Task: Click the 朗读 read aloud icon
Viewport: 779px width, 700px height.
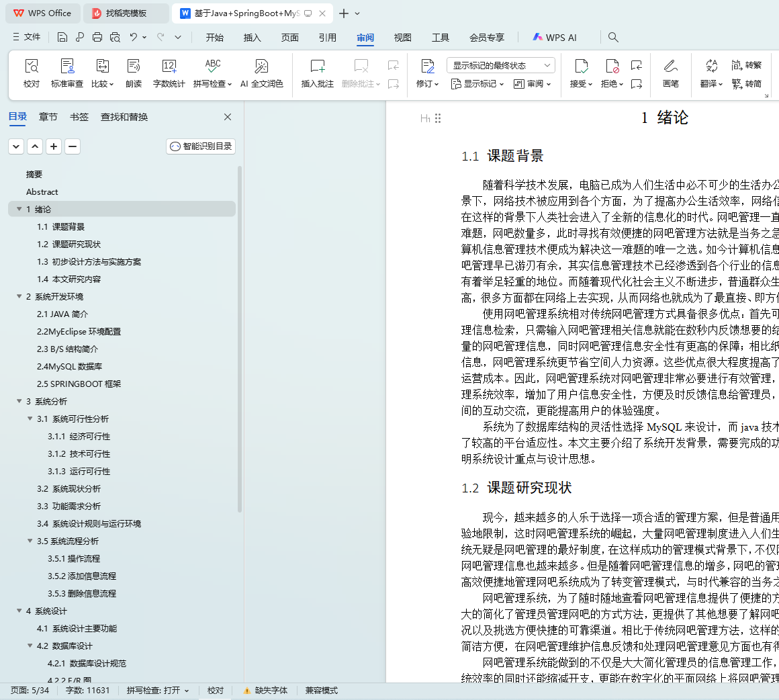Action: (134, 73)
